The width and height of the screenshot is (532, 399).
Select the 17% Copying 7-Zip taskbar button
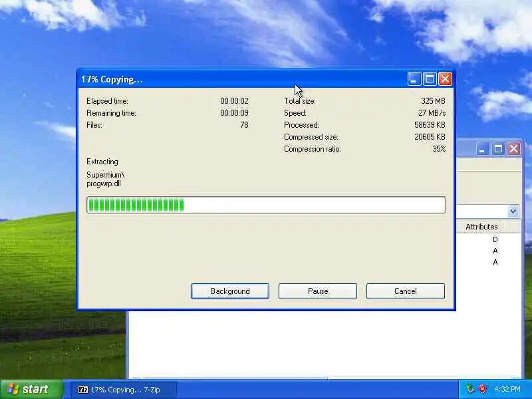tap(124, 390)
